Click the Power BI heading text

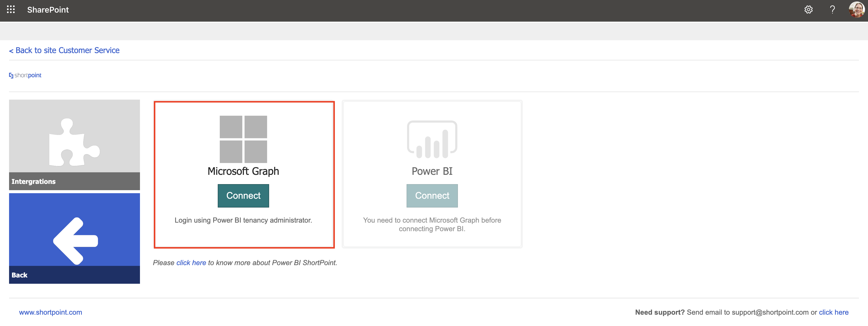click(432, 171)
